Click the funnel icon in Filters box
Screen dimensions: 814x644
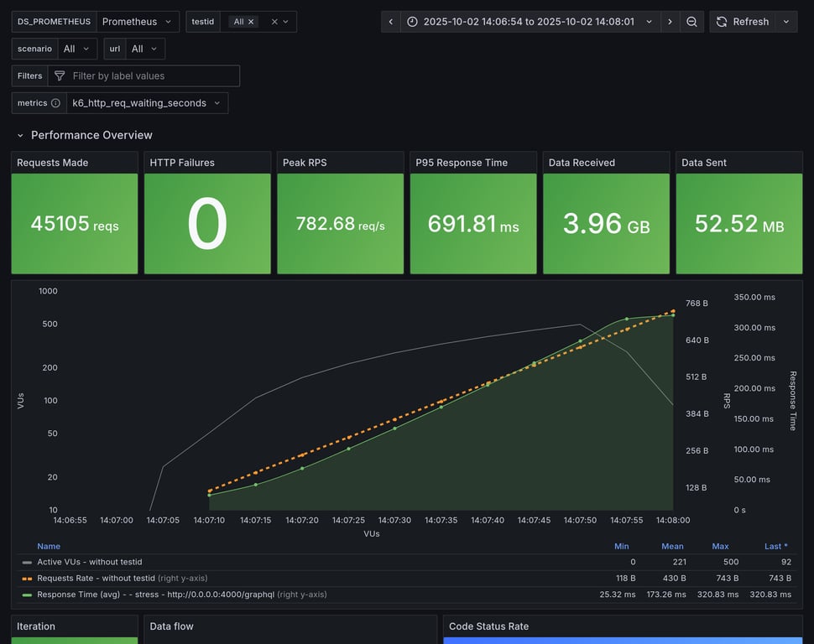tap(60, 76)
